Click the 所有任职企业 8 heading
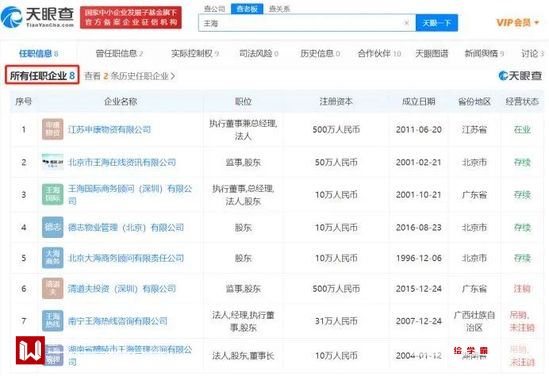The width and height of the screenshot is (549, 376). [42, 75]
